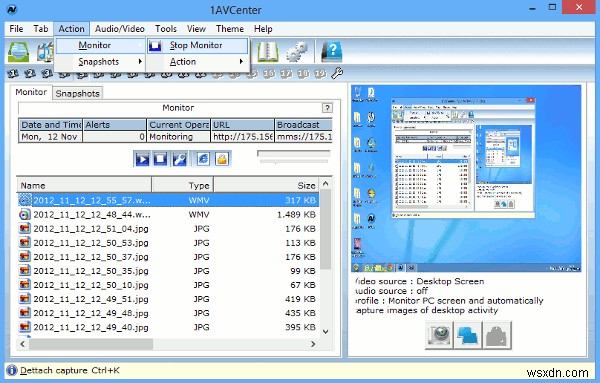This screenshot has width=600, height=383.
Task: Choose Stop Monitor from the submenu
Action: [x=198, y=46]
